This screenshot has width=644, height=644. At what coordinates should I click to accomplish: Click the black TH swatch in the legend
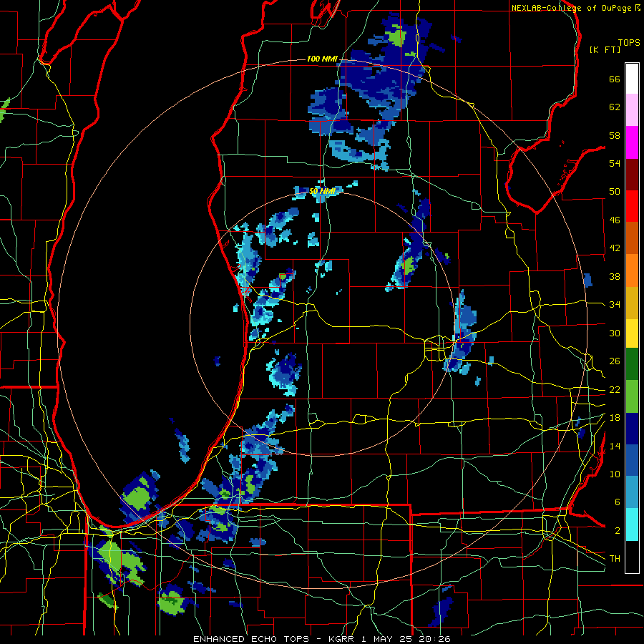tap(632, 557)
